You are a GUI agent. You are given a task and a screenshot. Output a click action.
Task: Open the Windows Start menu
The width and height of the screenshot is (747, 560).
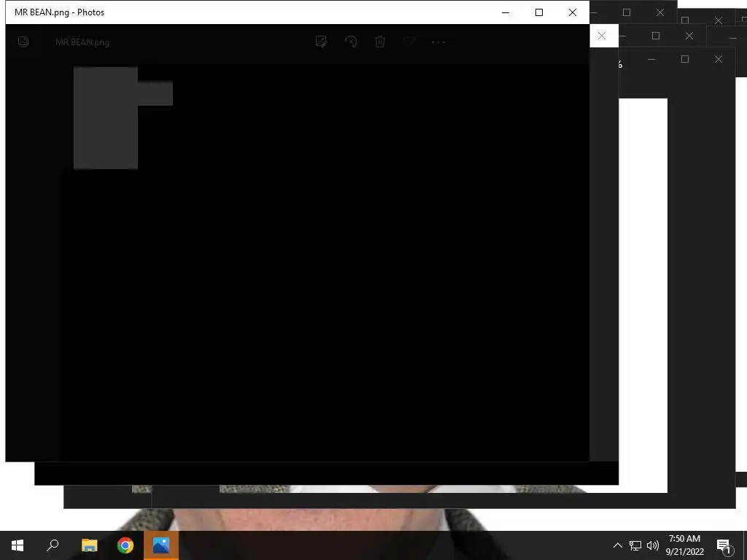point(18,545)
